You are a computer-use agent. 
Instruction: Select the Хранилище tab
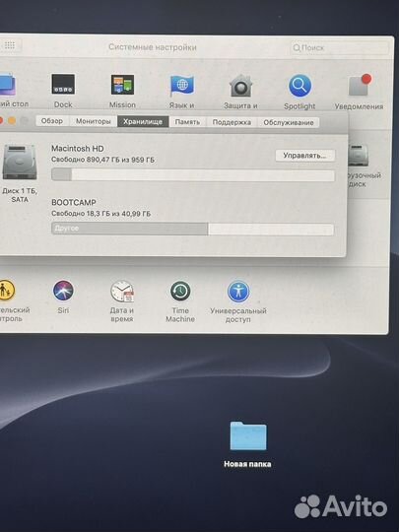[143, 121]
